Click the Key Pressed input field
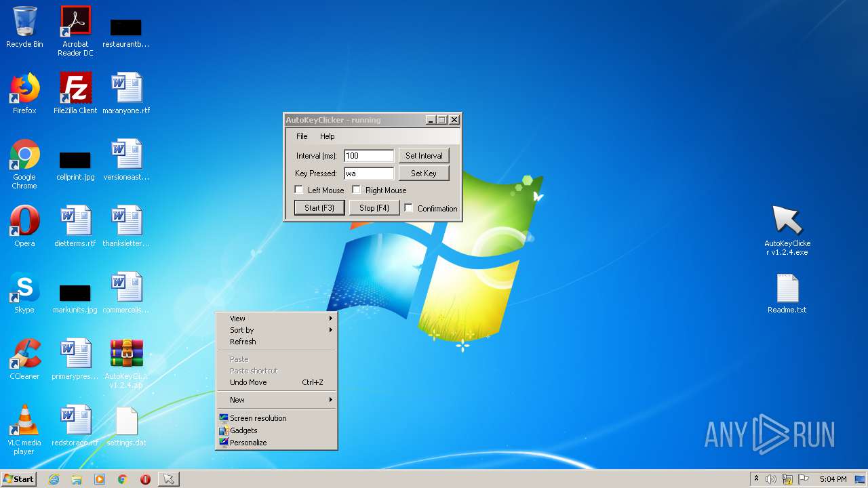Image resolution: width=868 pixels, height=488 pixels. pos(369,174)
